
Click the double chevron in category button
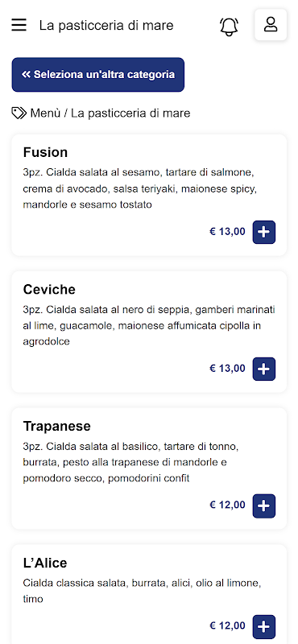point(27,74)
